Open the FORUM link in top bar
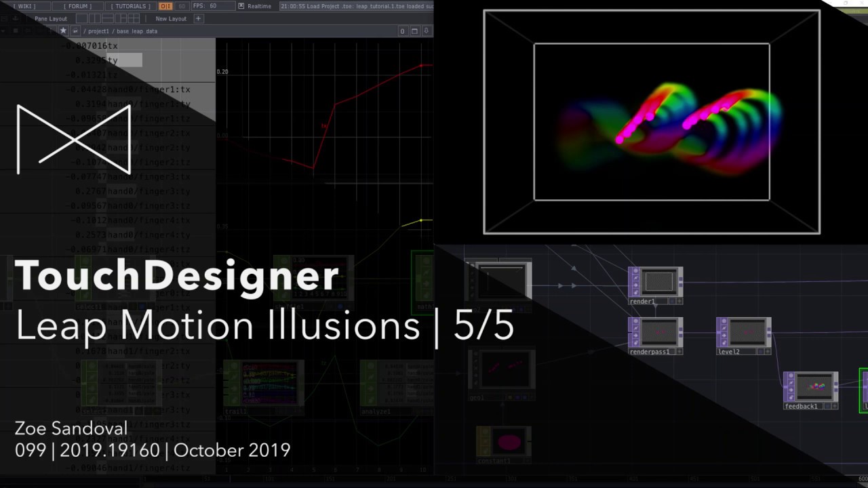The height and width of the screenshot is (488, 868). tap(79, 6)
